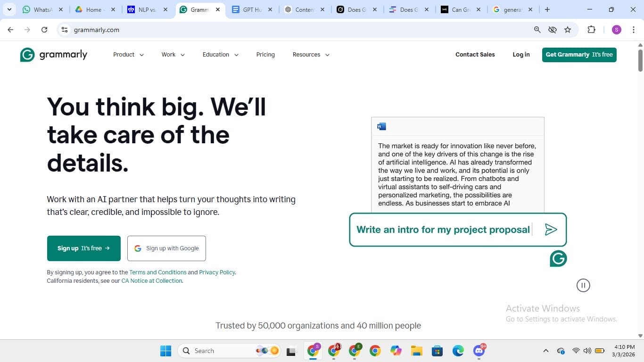Open the clock showing 4:10 PM

624,351
